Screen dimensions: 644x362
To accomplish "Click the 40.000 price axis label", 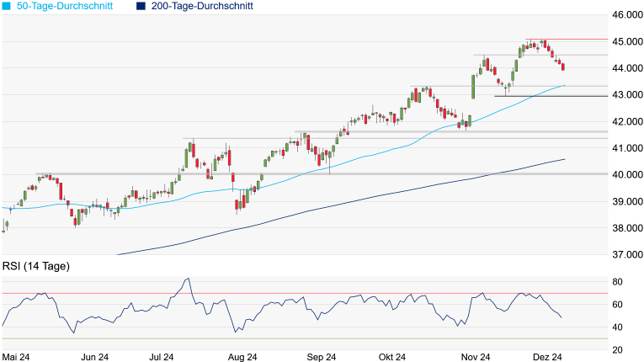I will pos(623,175).
